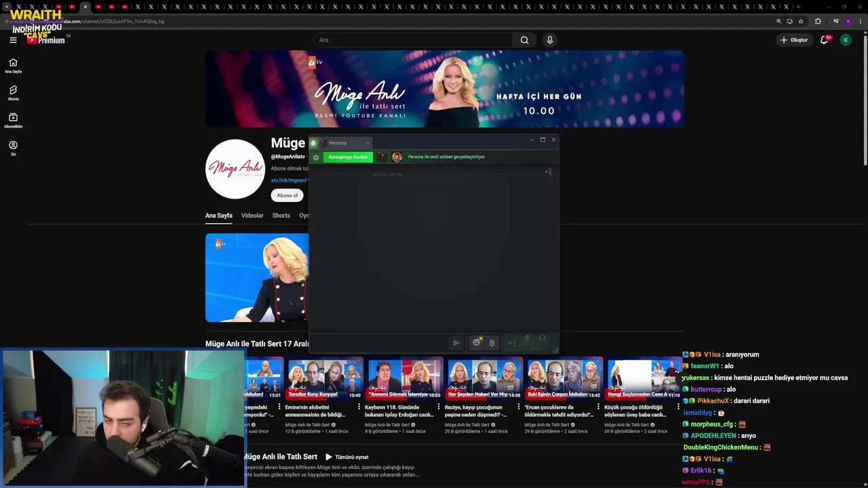Click the Oluştur create button
Screen dimensions: 868x488
point(794,40)
